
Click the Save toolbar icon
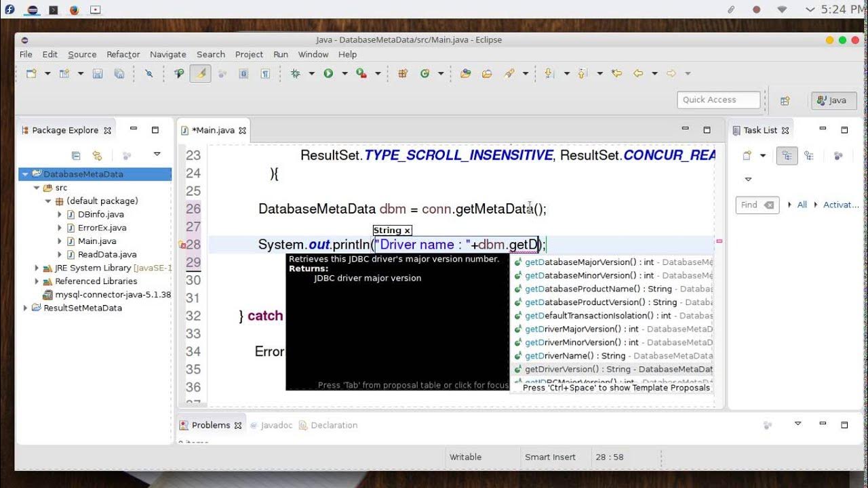pyautogui.click(x=97, y=73)
